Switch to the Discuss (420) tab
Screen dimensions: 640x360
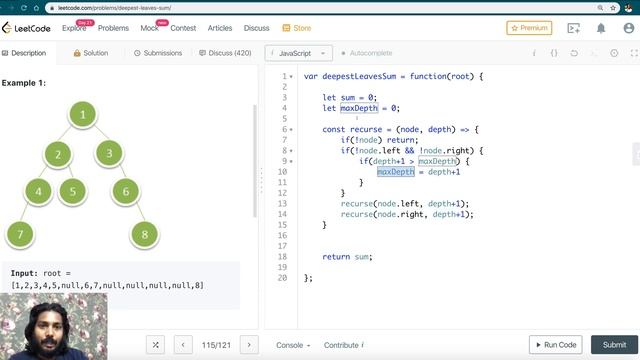225,53
